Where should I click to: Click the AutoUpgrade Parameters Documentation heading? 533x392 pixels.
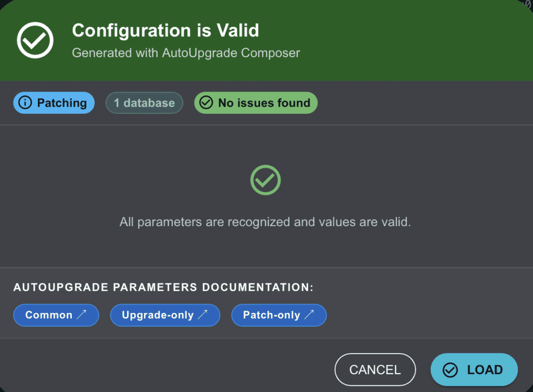pos(163,288)
